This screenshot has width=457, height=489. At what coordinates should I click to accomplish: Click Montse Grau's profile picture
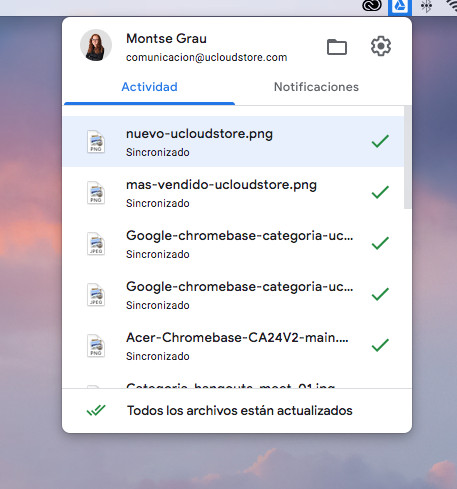[96, 45]
